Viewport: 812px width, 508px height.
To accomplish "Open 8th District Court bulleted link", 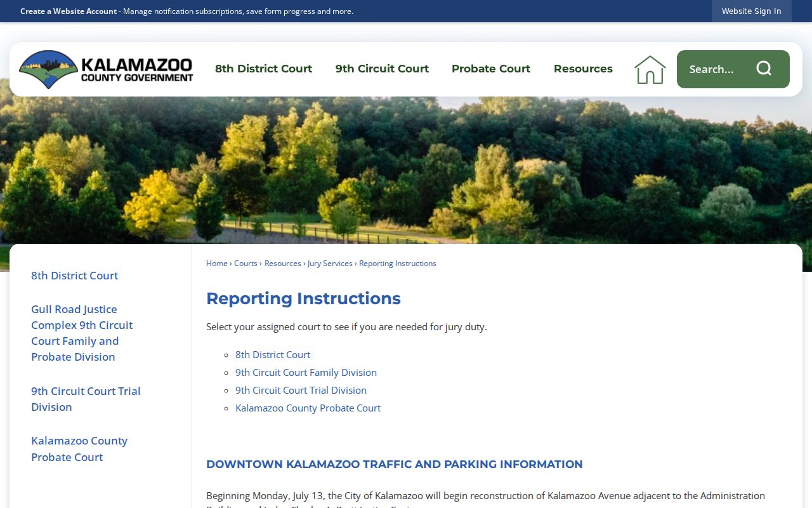I will pyautogui.click(x=273, y=355).
